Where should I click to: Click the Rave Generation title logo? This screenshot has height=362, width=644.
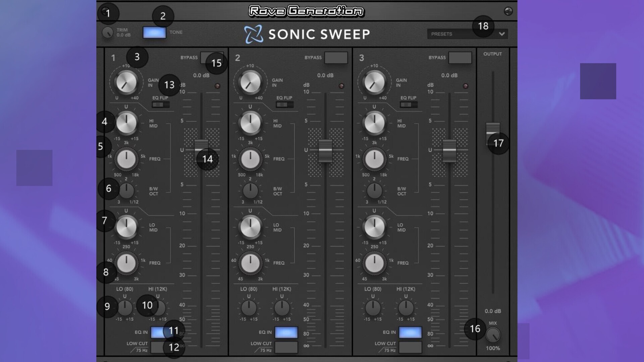306,11
